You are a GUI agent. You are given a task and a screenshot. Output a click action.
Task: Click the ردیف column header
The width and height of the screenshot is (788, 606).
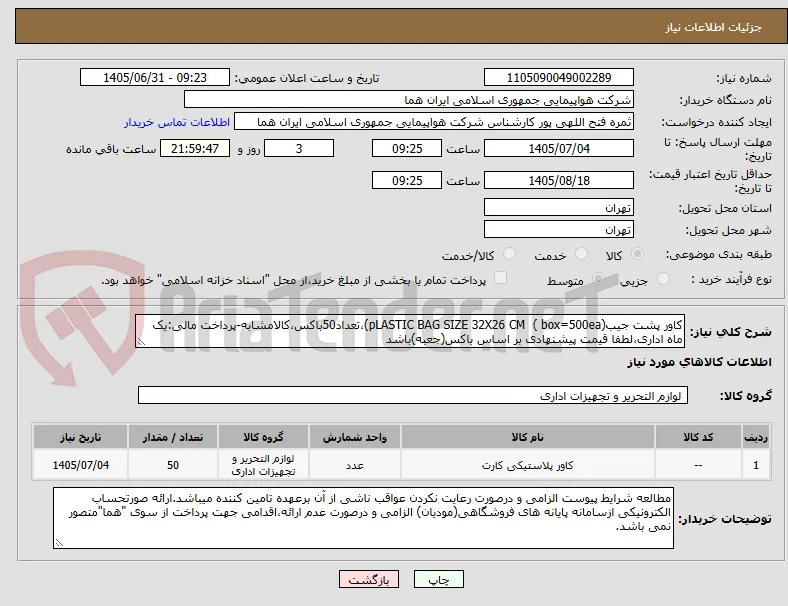coord(755,437)
